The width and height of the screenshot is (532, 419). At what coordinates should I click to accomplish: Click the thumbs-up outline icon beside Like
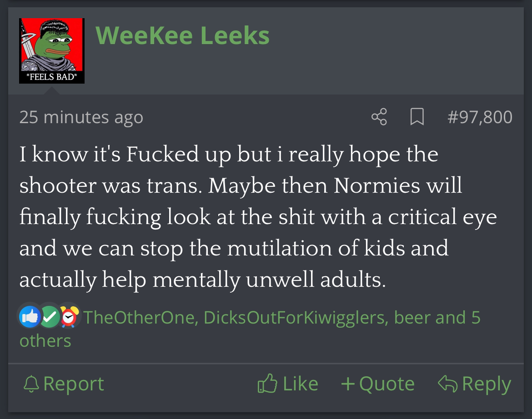(x=267, y=384)
